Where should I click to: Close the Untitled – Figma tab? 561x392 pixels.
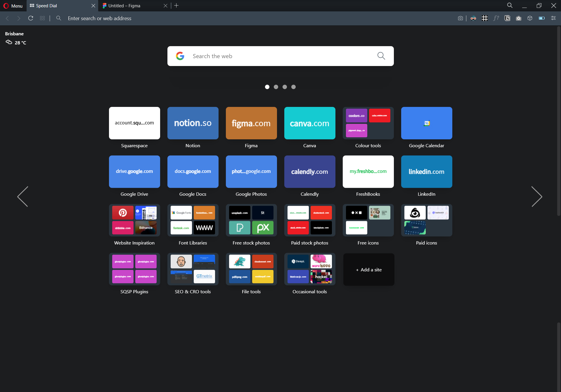pos(165,6)
